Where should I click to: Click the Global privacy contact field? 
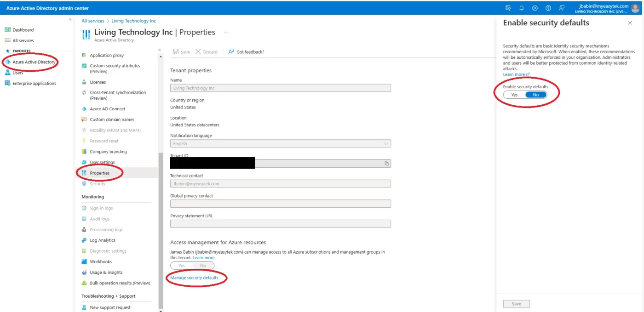click(281, 204)
